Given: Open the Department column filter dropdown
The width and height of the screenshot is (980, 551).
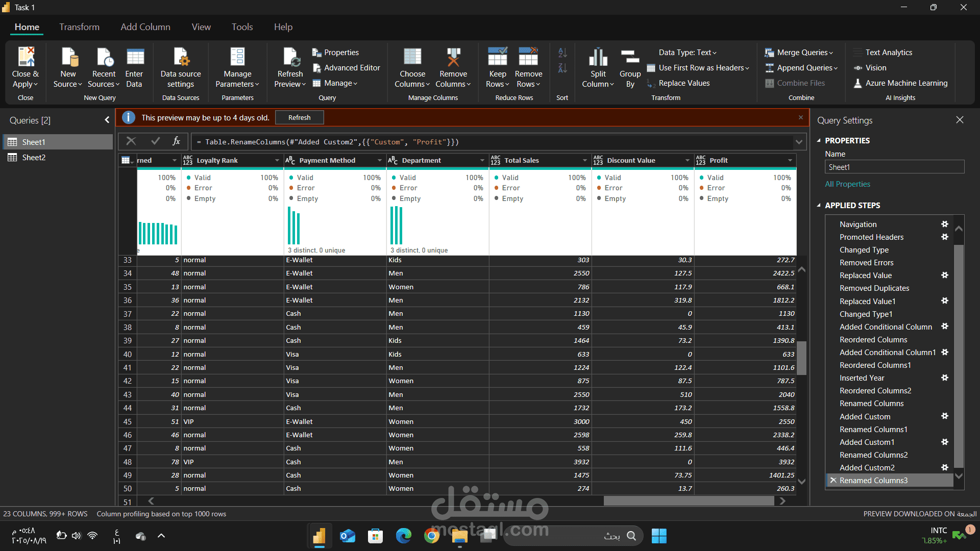Looking at the screenshot, I should (482, 160).
